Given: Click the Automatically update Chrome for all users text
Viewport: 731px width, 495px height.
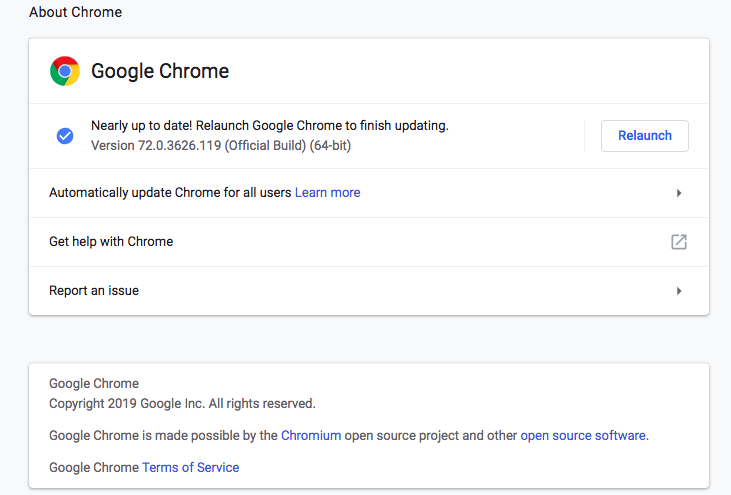Looking at the screenshot, I should tap(170, 192).
